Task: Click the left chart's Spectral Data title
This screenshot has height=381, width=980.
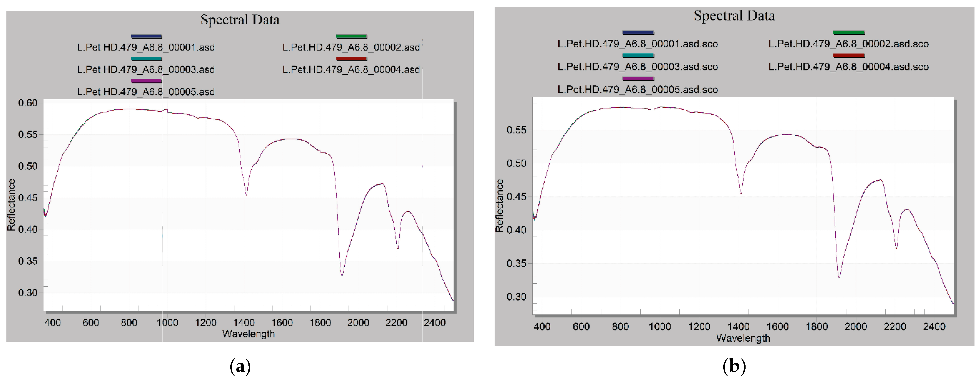Action: [x=240, y=20]
